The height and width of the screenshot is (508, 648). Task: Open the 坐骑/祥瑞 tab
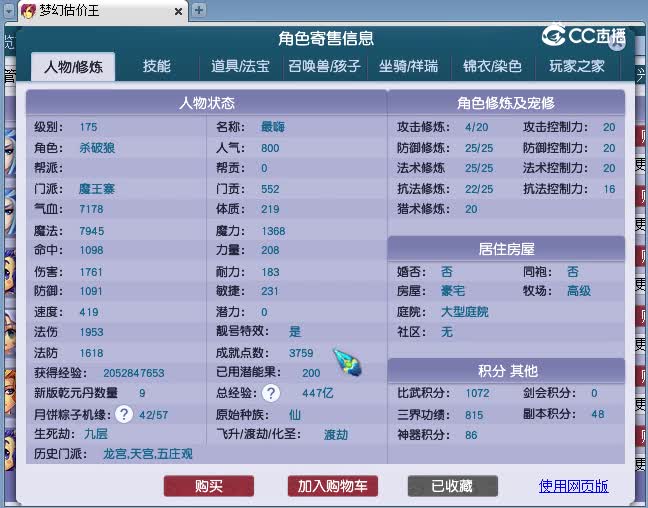coord(408,66)
